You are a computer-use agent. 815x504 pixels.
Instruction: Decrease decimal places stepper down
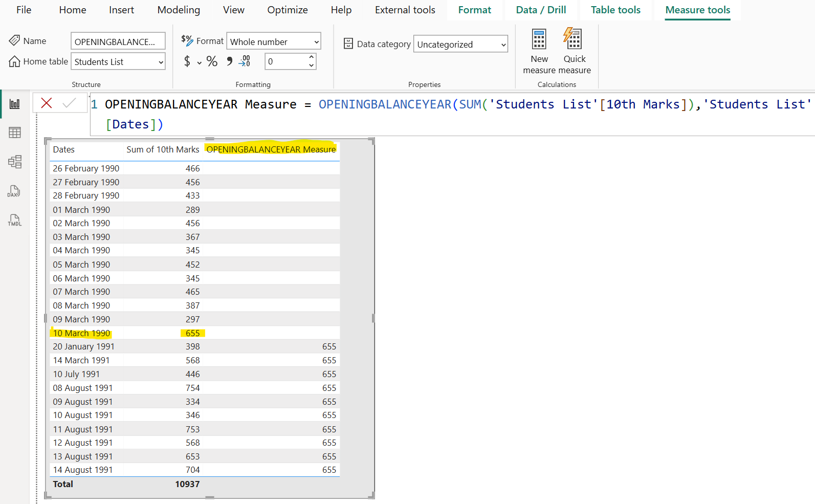(311, 65)
